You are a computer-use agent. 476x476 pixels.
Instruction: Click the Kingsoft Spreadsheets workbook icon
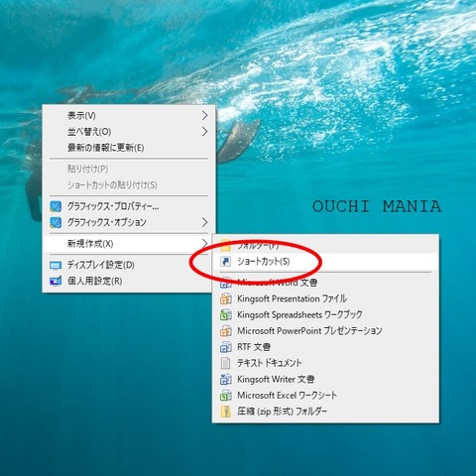[x=226, y=314]
